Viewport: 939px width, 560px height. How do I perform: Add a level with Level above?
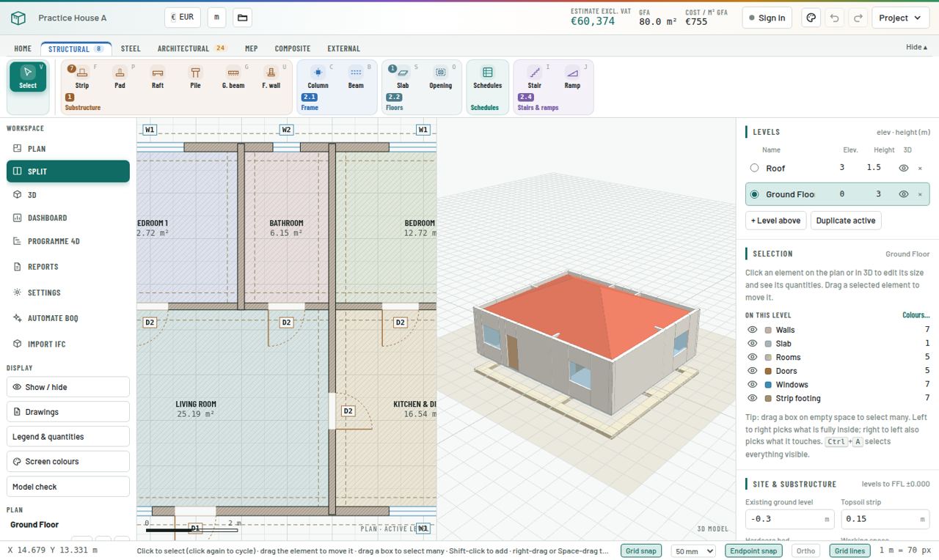tap(776, 221)
